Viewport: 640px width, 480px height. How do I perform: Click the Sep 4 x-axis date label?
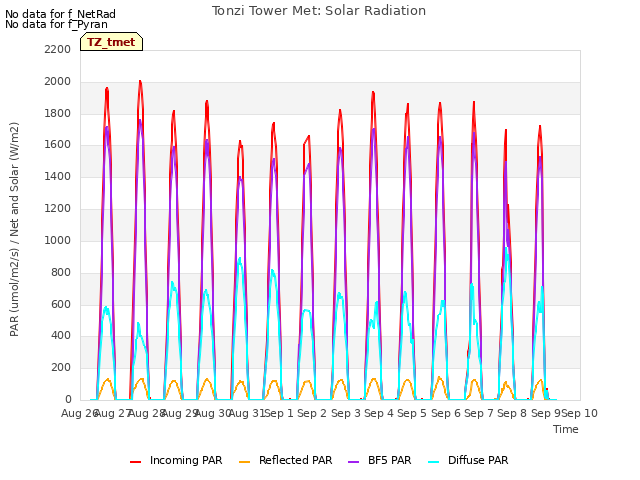[379, 413]
